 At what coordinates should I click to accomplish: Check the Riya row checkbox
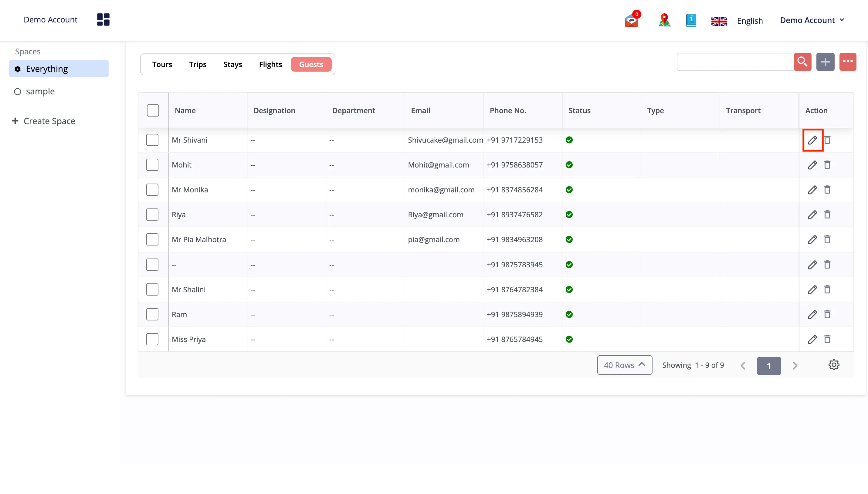click(x=152, y=215)
